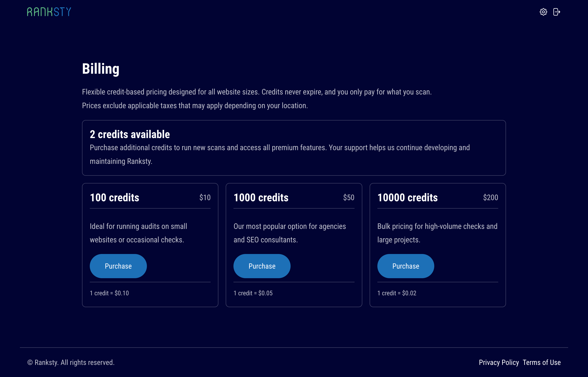The height and width of the screenshot is (377, 588).
Task: Purchase the 10000 credits package
Action: point(406,266)
